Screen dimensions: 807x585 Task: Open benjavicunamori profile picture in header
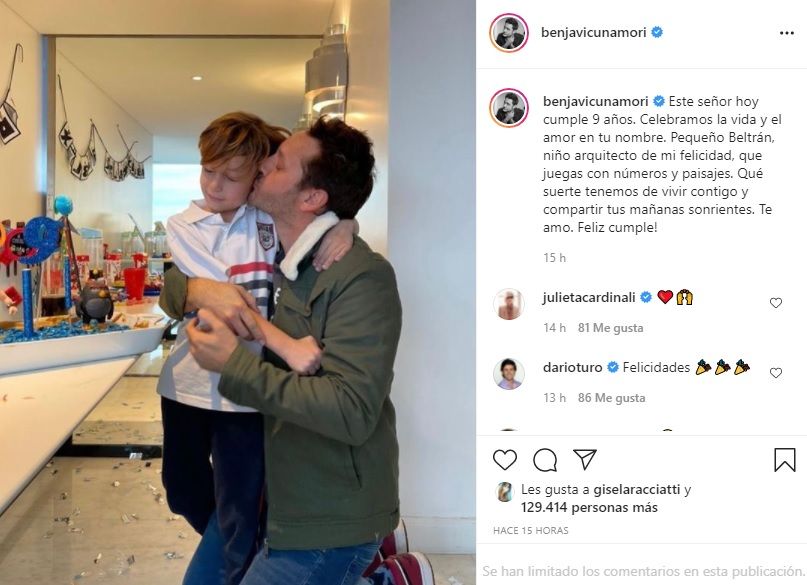tap(508, 33)
